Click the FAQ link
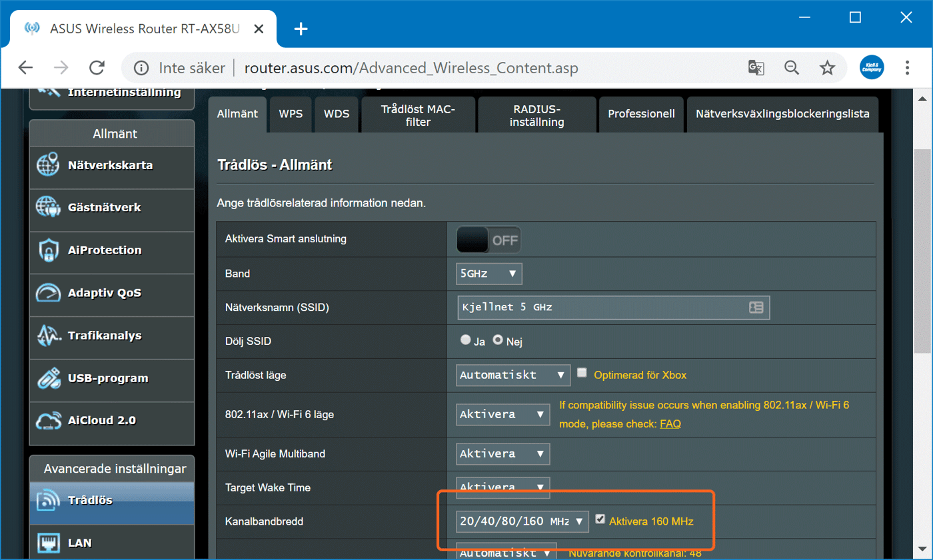The image size is (933, 560). (x=670, y=423)
